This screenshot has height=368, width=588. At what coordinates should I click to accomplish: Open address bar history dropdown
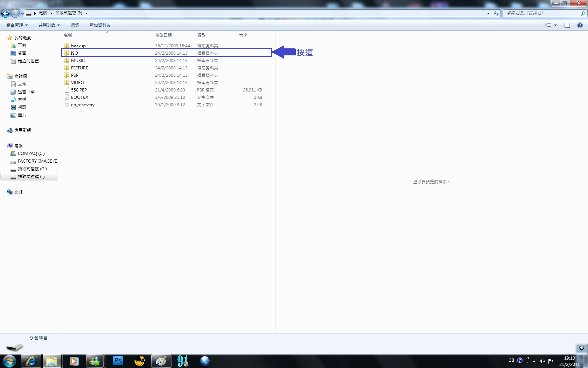488,13
